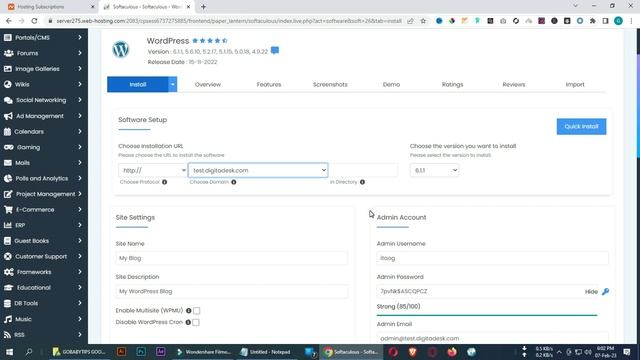Click the WordPress logo icon
The image size is (640, 360).
(121, 49)
